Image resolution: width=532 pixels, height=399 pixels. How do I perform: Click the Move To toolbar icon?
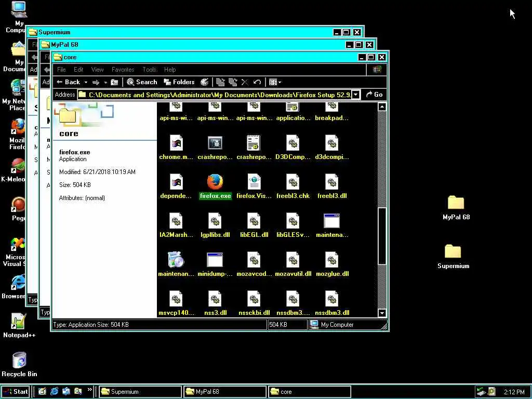pyautogui.click(x=220, y=82)
